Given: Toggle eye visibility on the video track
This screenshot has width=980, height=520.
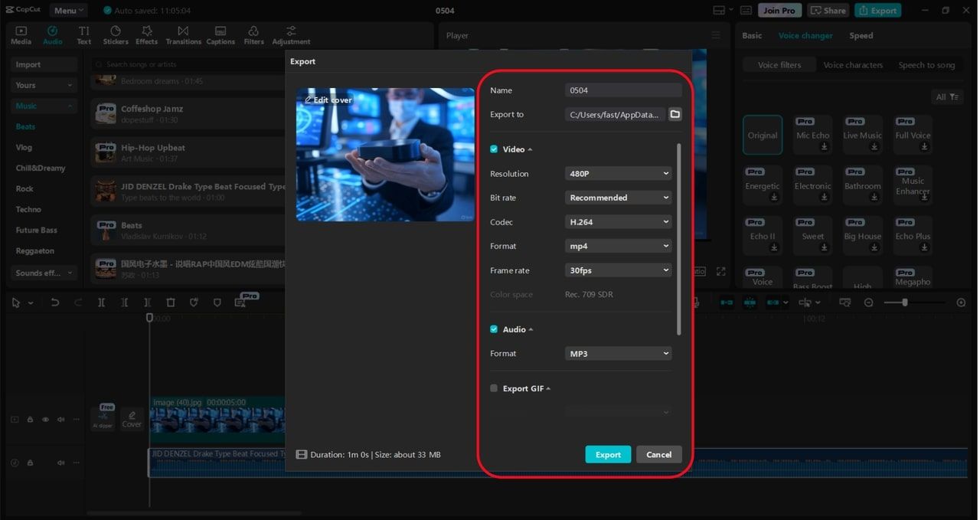Looking at the screenshot, I should (x=45, y=420).
